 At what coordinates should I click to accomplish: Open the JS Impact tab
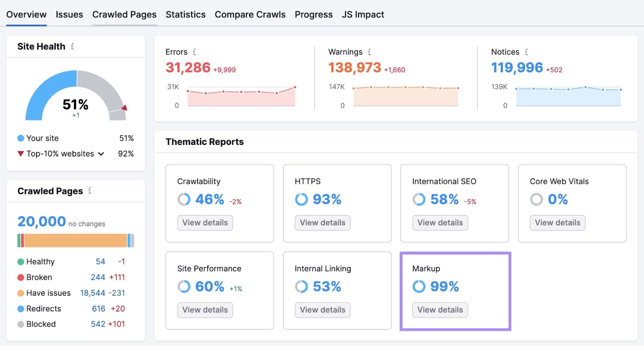point(363,14)
